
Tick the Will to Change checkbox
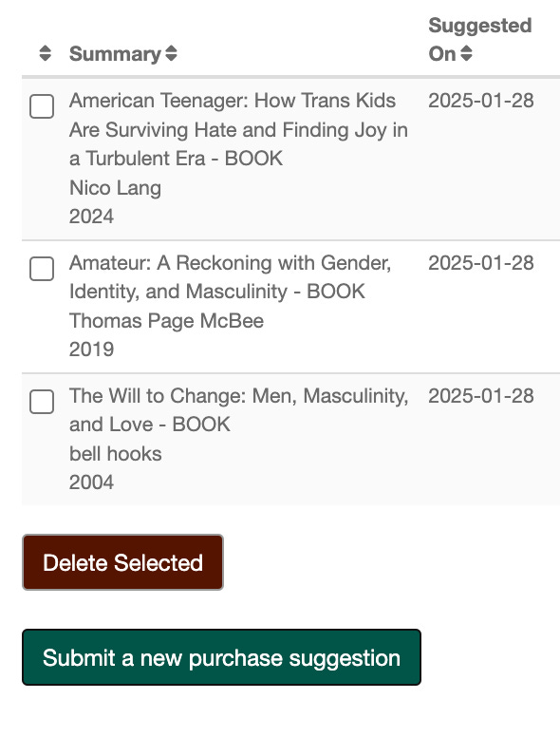pos(42,402)
